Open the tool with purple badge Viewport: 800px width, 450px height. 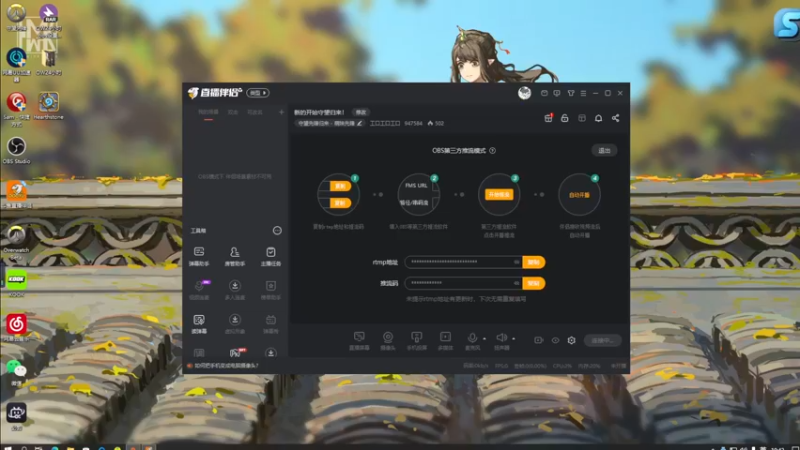pyautogui.click(x=199, y=290)
